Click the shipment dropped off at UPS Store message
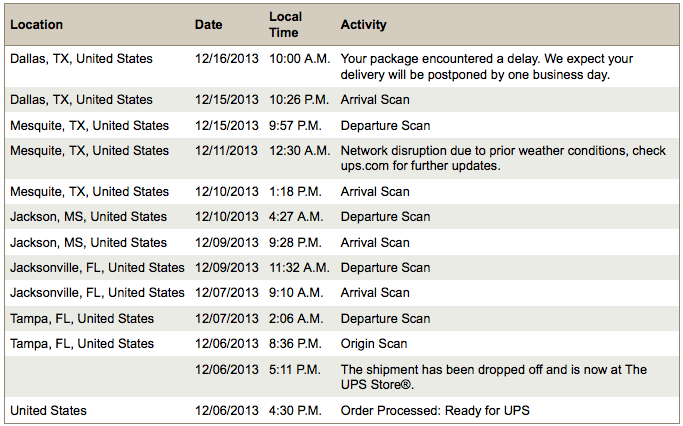683x426 pixels. [x=494, y=377]
